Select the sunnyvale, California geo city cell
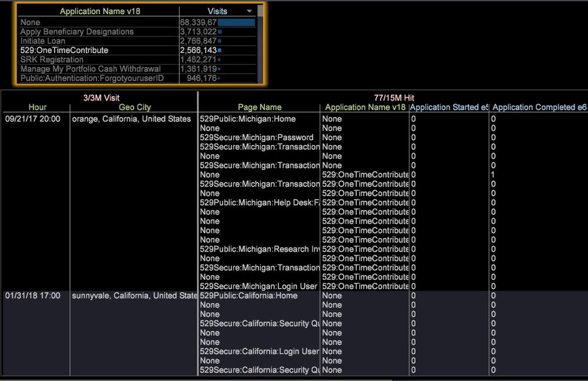Image resolution: width=588 pixels, height=381 pixels. click(x=134, y=296)
